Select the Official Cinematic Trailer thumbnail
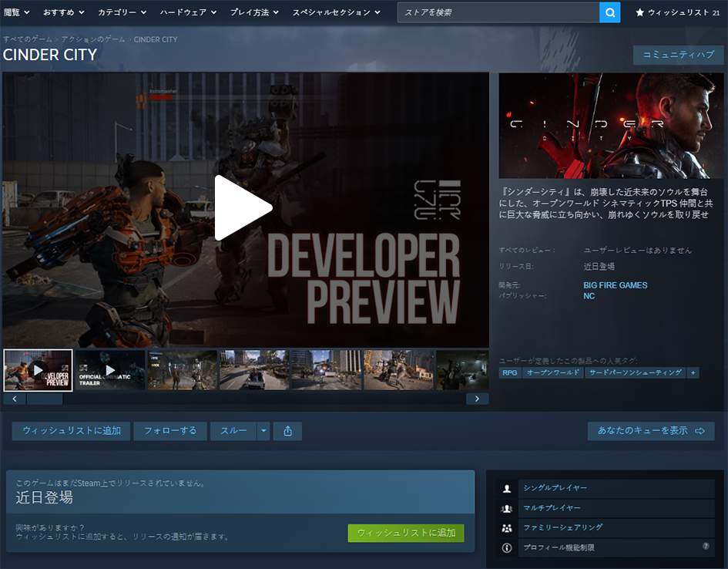The height and width of the screenshot is (569, 728). click(x=110, y=370)
